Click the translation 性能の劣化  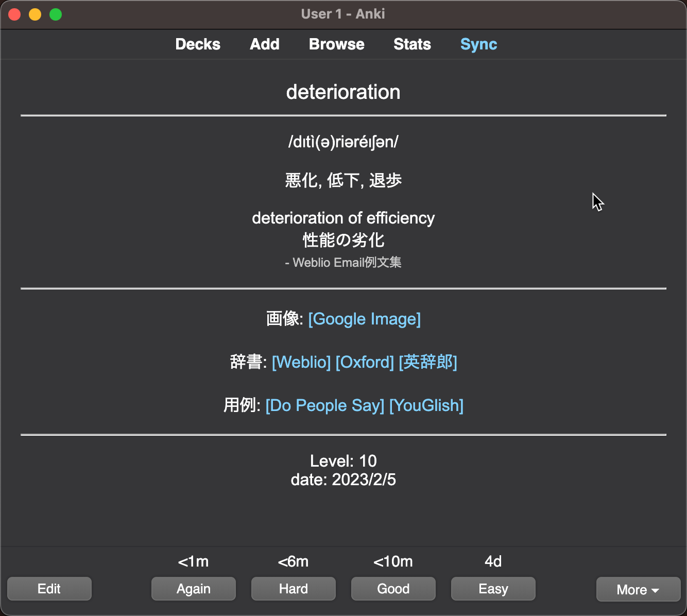(343, 240)
